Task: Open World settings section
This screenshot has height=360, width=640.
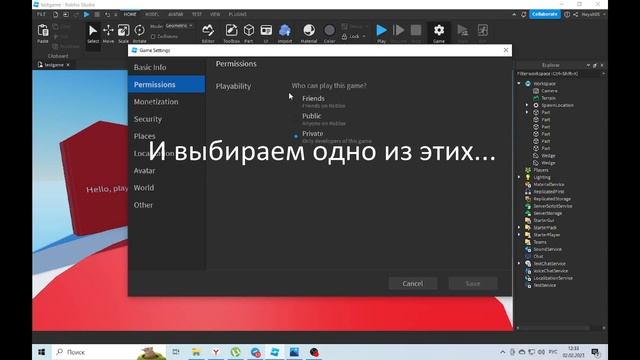Action: tap(167, 188)
